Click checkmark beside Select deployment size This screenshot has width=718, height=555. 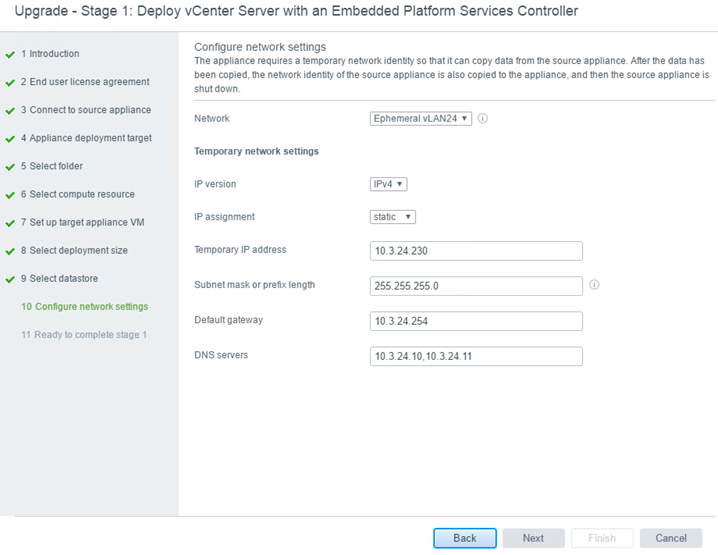click(10, 252)
